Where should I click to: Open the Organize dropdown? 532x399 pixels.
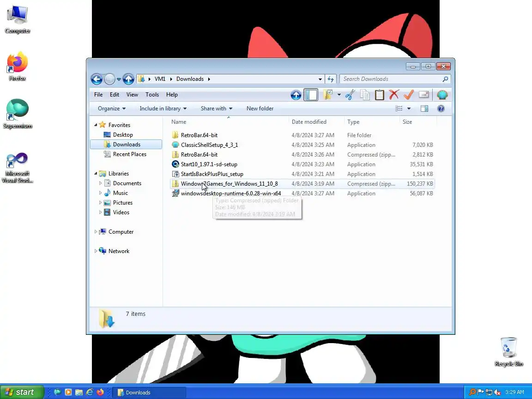click(112, 109)
